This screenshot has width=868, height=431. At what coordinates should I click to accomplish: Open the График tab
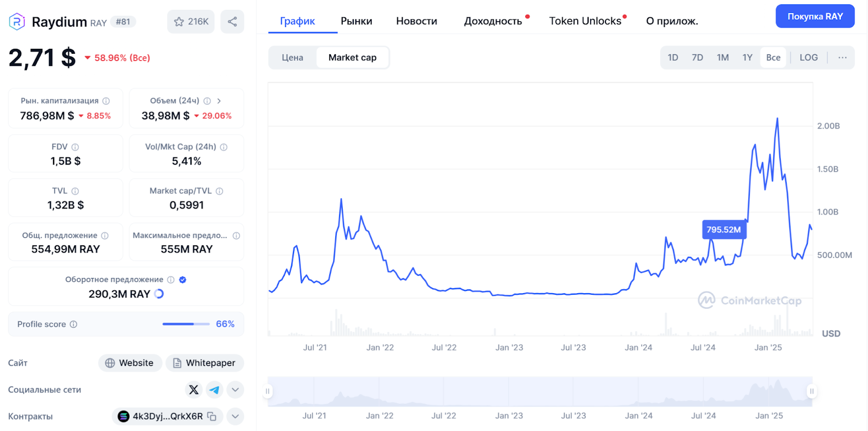point(297,21)
